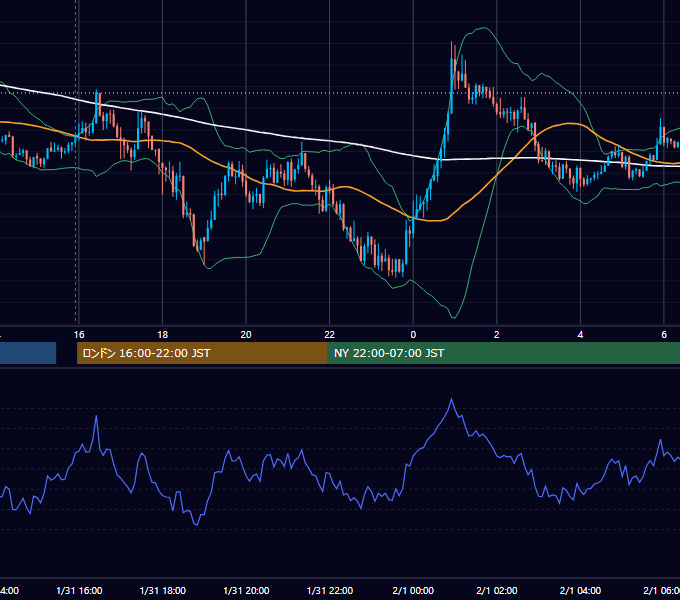Click the oscillator's spike just after 1/31 16:00
The height and width of the screenshot is (600, 680).
click(96, 417)
